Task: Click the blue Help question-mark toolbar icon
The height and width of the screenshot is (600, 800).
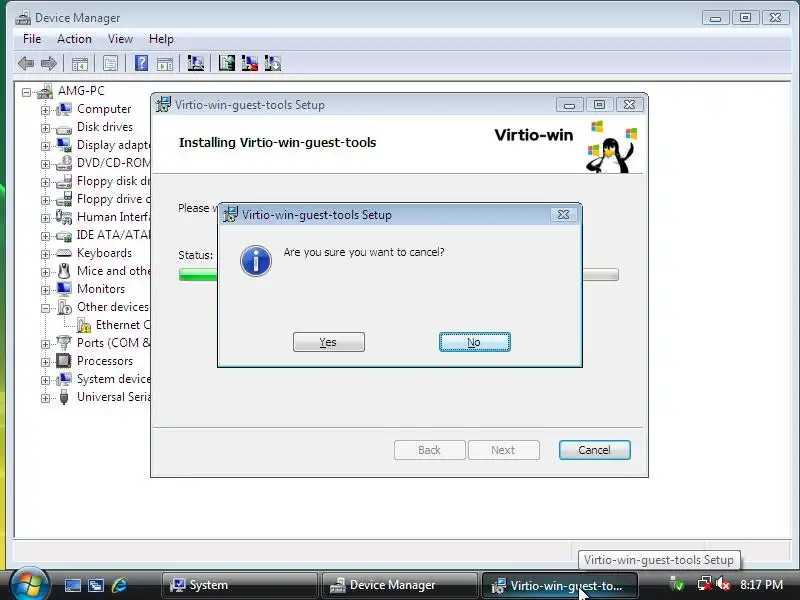Action: (x=141, y=63)
